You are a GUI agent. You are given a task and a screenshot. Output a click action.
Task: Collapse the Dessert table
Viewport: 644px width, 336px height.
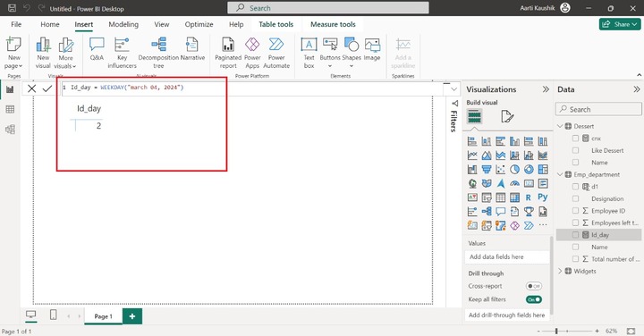pyautogui.click(x=560, y=126)
